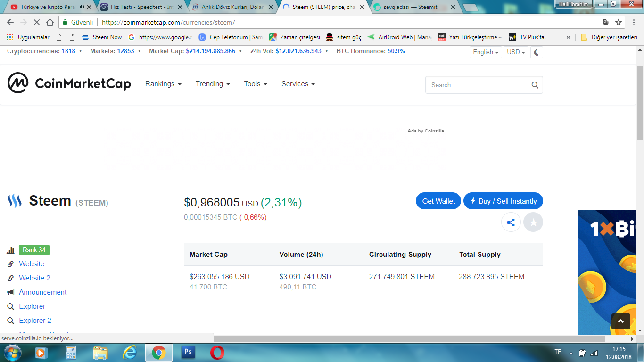
Task: Open Photoshop from the taskbar
Action: (188, 353)
